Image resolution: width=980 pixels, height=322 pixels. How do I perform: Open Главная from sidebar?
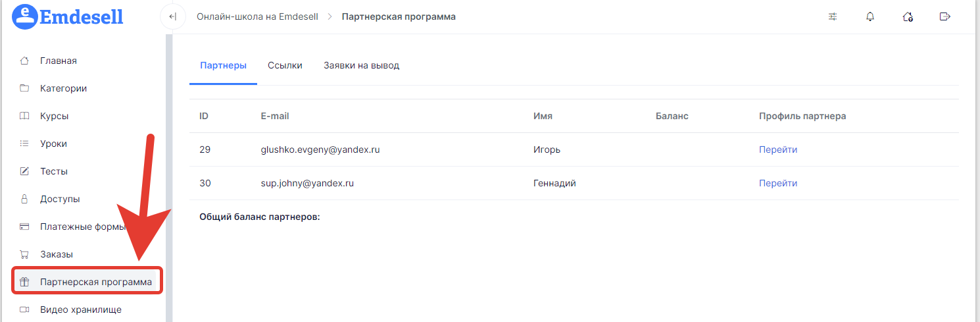click(x=59, y=61)
